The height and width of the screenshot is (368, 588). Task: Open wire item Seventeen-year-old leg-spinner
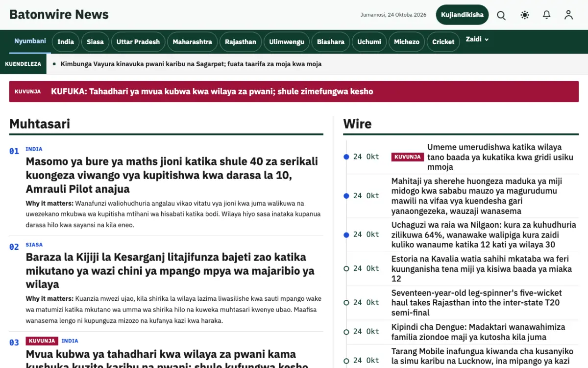(x=477, y=302)
